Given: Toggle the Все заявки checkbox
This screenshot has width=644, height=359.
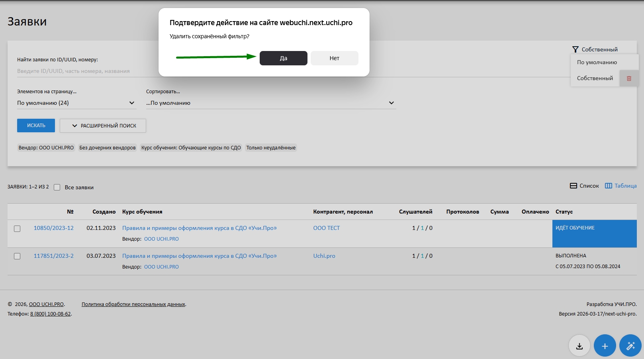Looking at the screenshot, I should tap(57, 187).
